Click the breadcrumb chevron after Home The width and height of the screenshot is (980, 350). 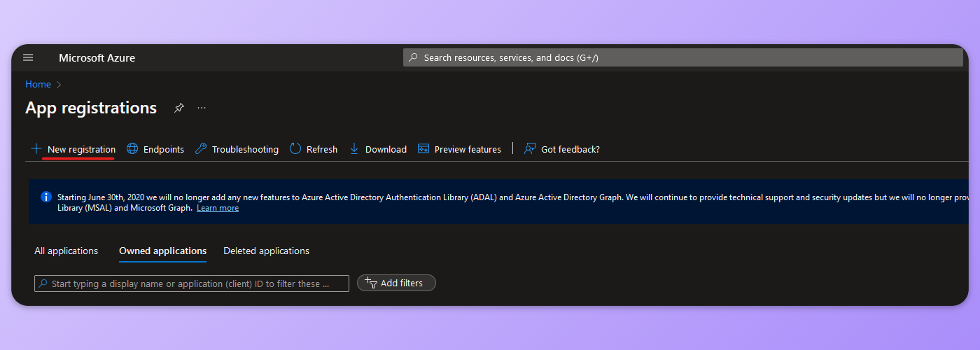point(59,85)
